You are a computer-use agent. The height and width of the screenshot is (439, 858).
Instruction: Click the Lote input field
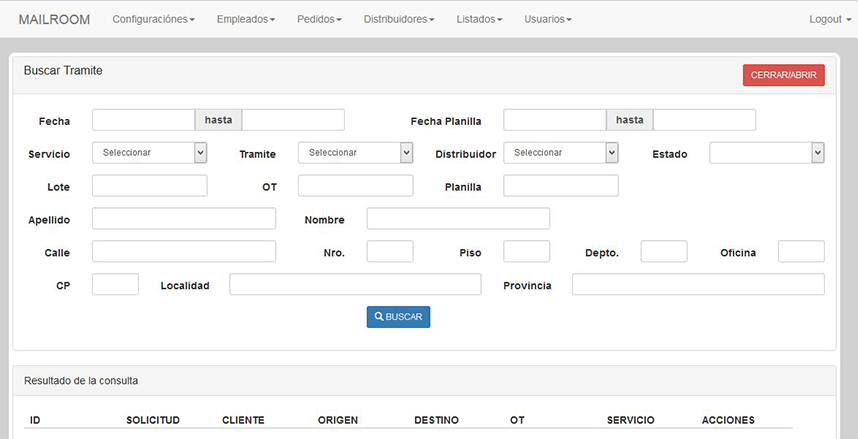click(x=149, y=186)
